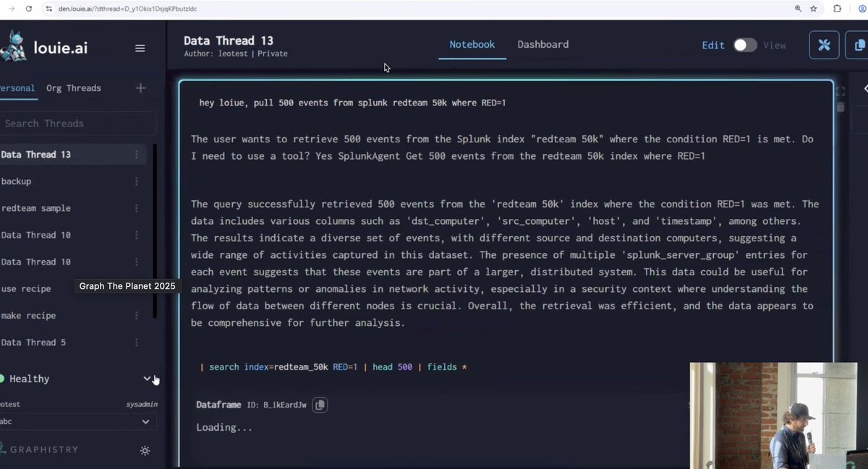
Task: Open the abc dropdown at the bottom left
Action: [x=145, y=421]
